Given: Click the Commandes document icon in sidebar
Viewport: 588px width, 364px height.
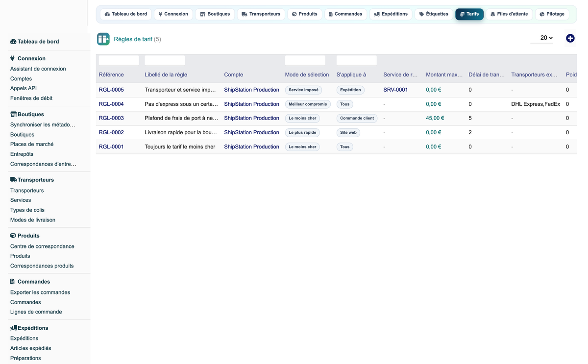Looking at the screenshot, I should click(13, 282).
